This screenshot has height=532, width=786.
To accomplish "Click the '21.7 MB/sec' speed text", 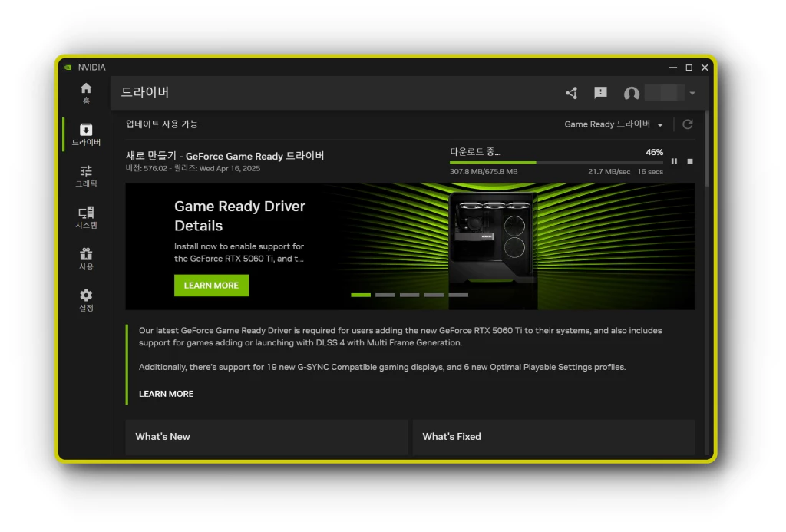I will click(x=609, y=172).
